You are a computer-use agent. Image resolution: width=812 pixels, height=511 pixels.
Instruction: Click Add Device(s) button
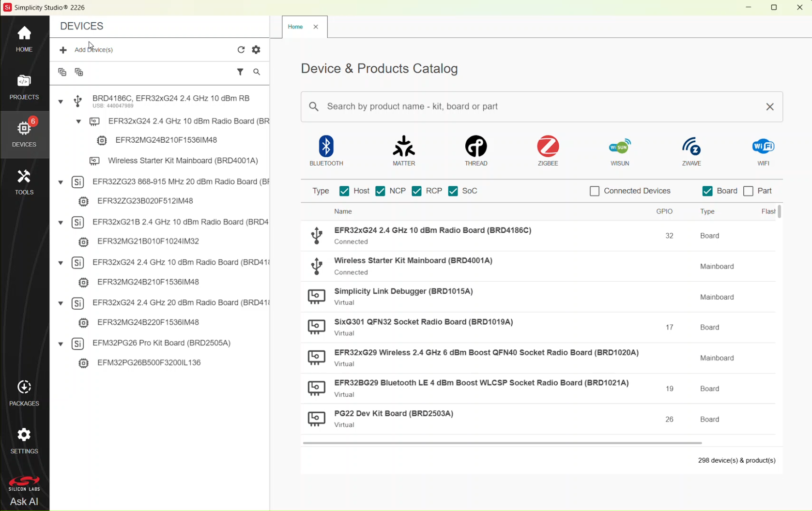(x=86, y=50)
